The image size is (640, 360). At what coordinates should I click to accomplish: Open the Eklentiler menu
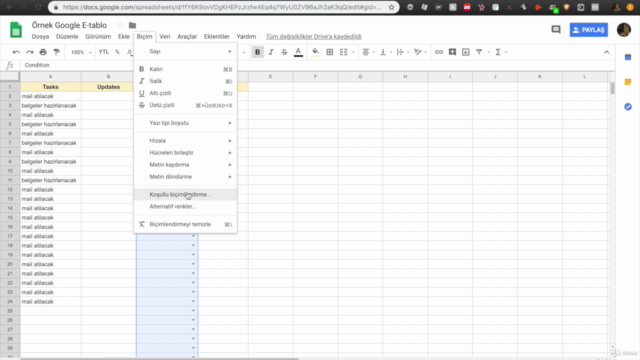pyautogui.click(x=217, y=36)
